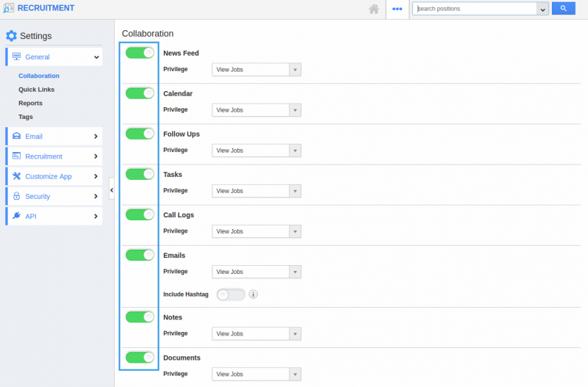The height and width of the screenshot is (387, 588).
Task: Click the RECRUITMENT app title link
Action: [x=46, y=8]
